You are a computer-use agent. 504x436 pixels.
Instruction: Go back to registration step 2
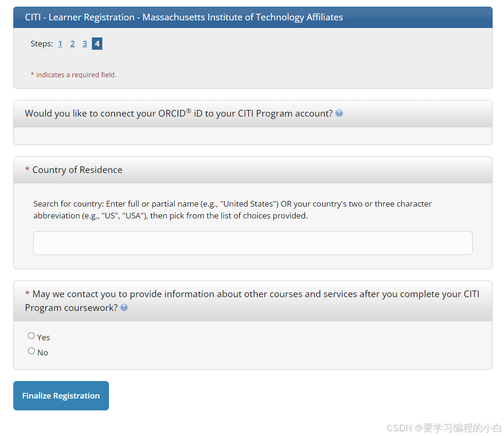(x=72, y=44)
